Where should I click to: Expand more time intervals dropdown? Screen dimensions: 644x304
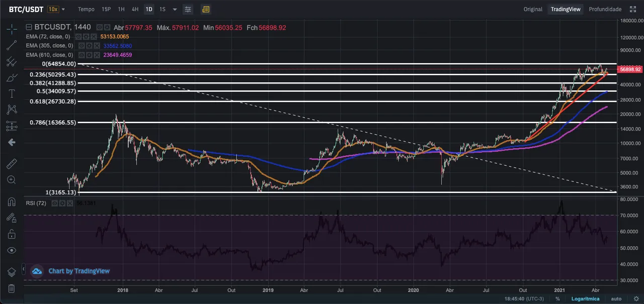[175, 9]
